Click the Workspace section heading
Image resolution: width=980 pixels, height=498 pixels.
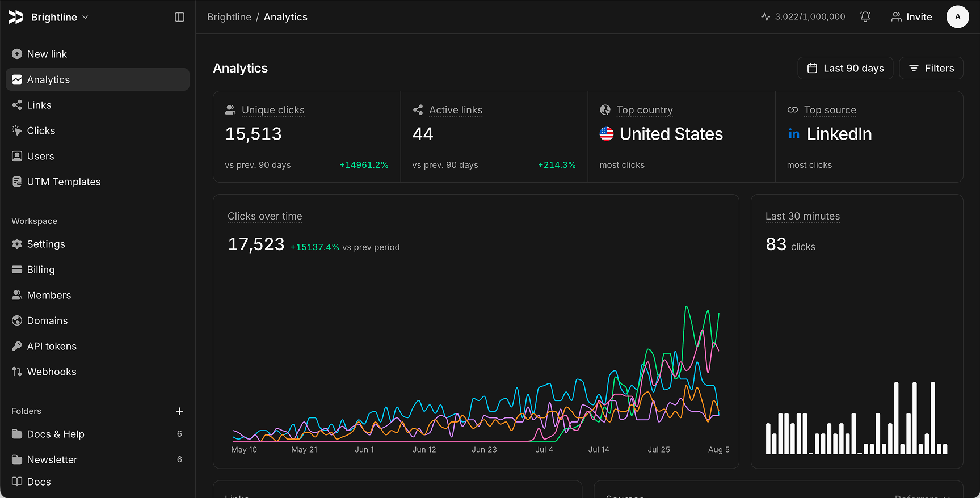35,221
